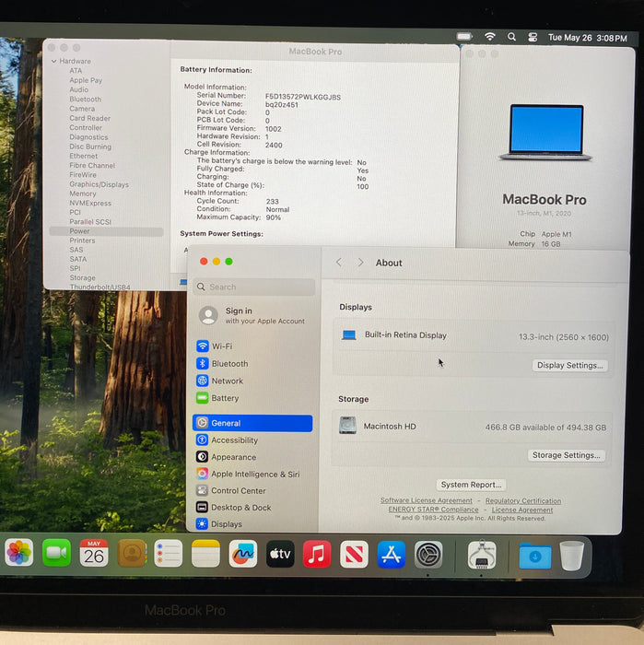
Task: Go forward in System Settings
Action: coord(360,263)
